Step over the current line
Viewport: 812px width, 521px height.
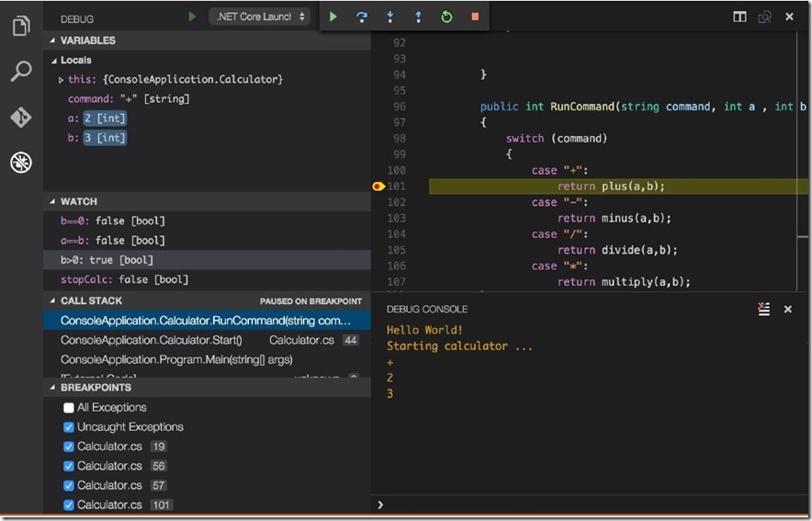362,17
